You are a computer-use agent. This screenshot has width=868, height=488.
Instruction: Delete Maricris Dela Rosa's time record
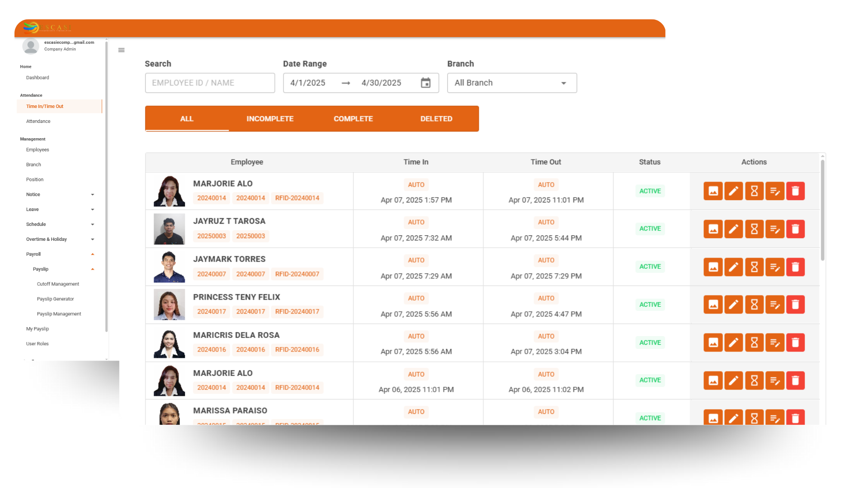click(795, 343)
